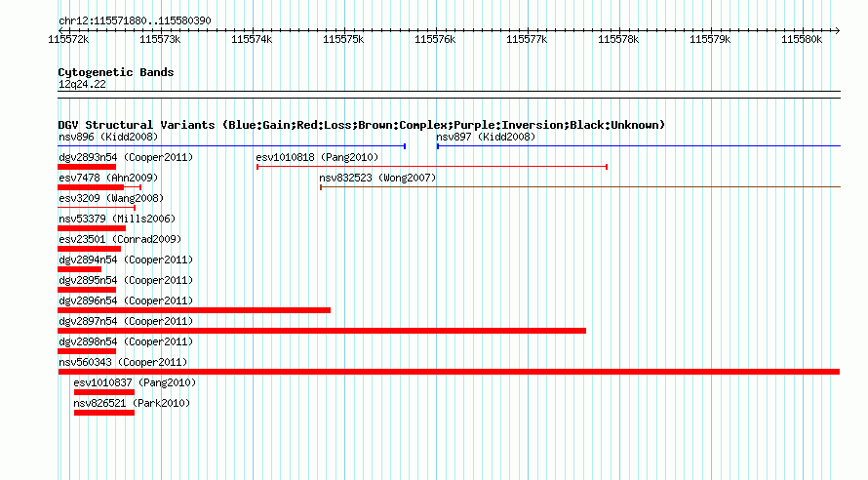Open the nsv826521 (Park2010) label
Screen dimensions: 868x480
(x=132, y=403)
